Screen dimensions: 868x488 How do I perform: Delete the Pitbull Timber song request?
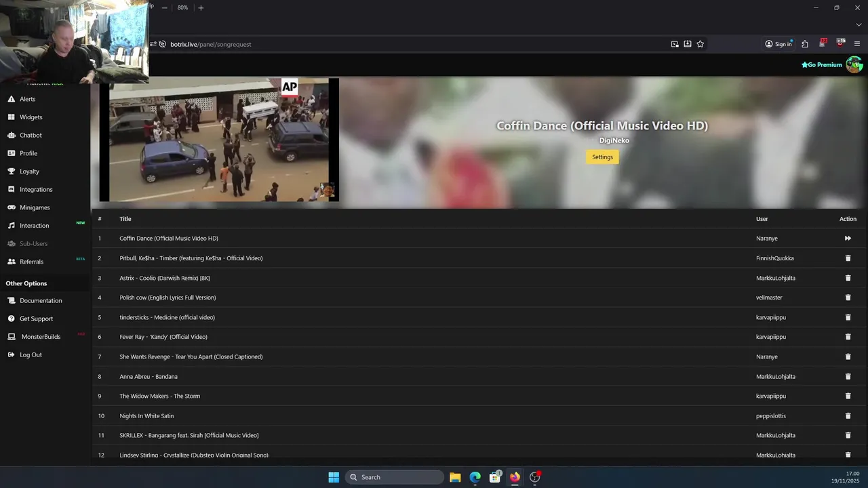(848, 258)
